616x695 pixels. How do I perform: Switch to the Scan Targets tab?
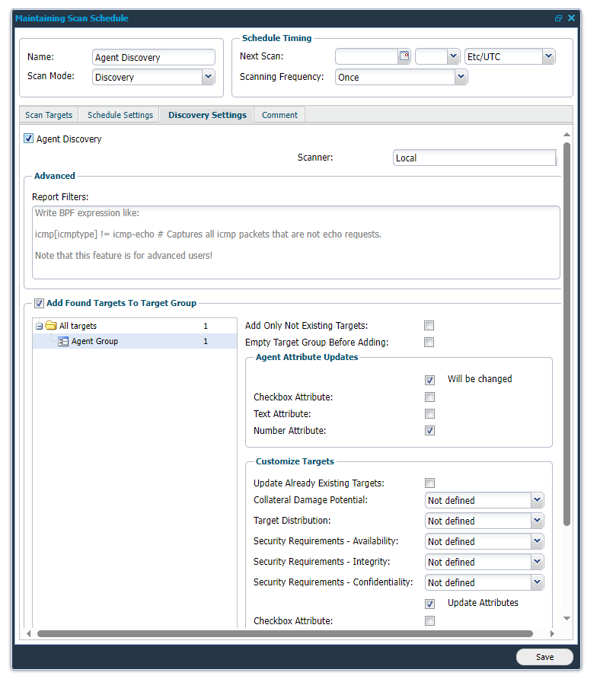(x=49, y=115)
